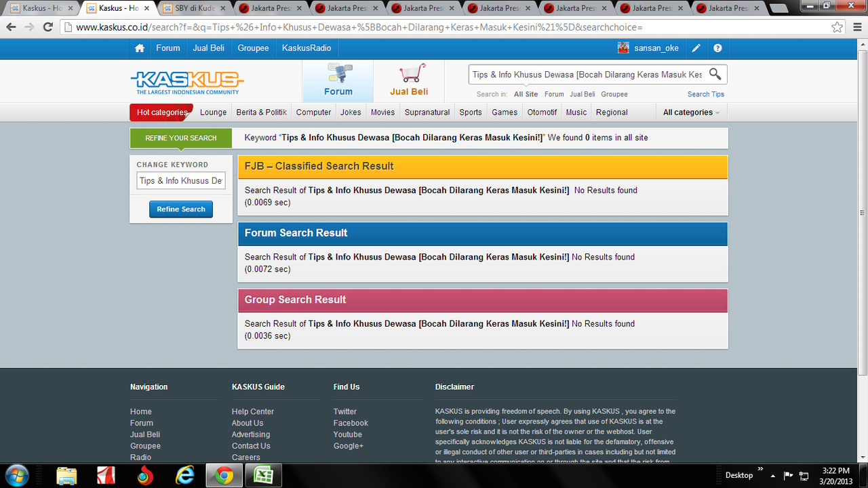Open Sports category
868x488 pixels.
pyautogui.click(x=471, y=113)
